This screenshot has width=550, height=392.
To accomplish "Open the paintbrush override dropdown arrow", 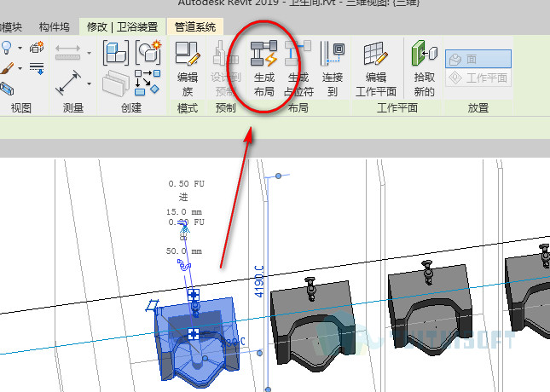I will (x=20, y=68).
